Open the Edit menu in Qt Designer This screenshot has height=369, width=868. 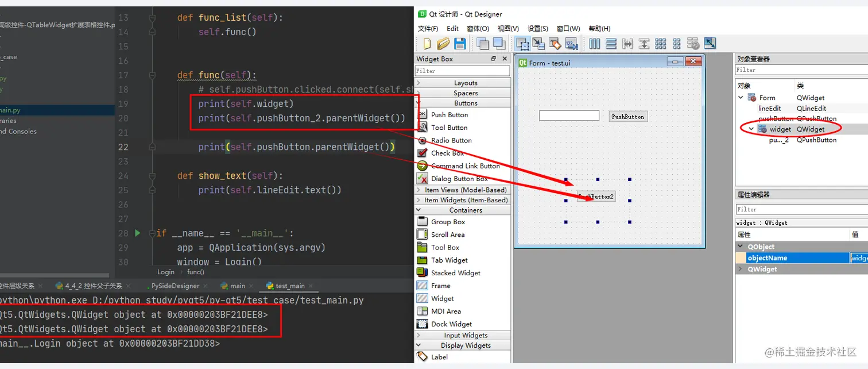coord(453,29)
